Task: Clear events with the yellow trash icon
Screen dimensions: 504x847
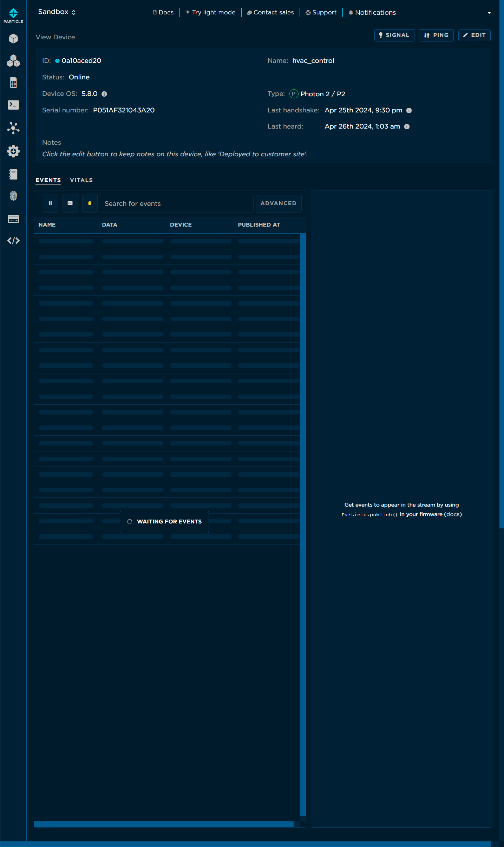Action: coord(90,203)
